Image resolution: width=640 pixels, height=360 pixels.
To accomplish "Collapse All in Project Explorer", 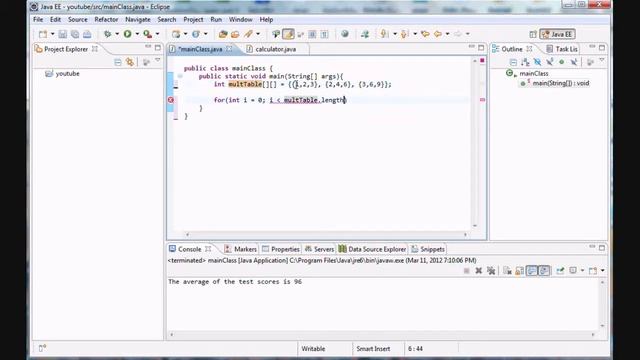I will pyautogui.click(x=118, y=62).
